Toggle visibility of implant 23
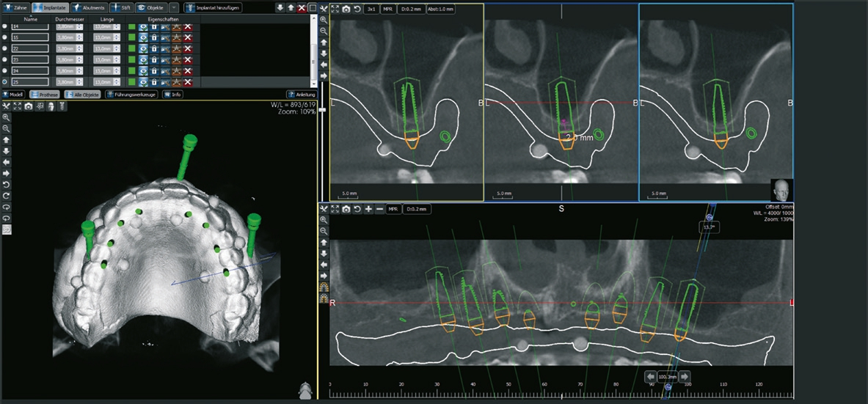 point(143,59)
